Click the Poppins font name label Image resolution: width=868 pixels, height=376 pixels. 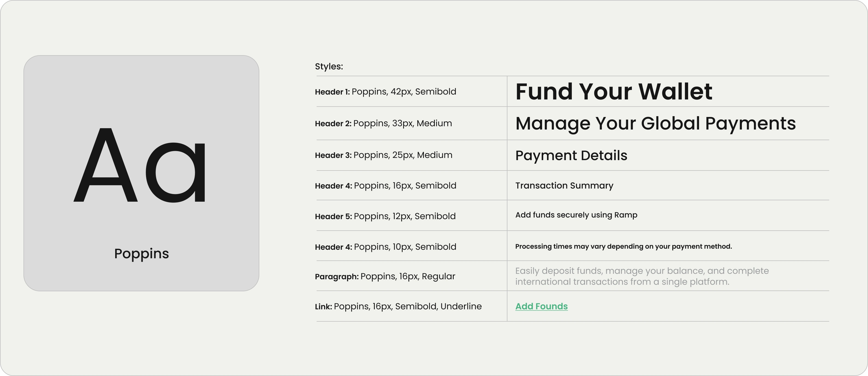141,254
